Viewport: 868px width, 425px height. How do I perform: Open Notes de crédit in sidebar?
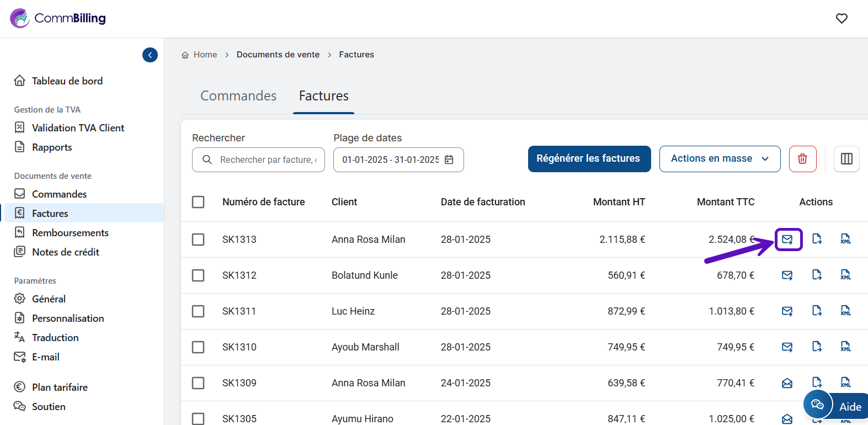pos(66,252)
